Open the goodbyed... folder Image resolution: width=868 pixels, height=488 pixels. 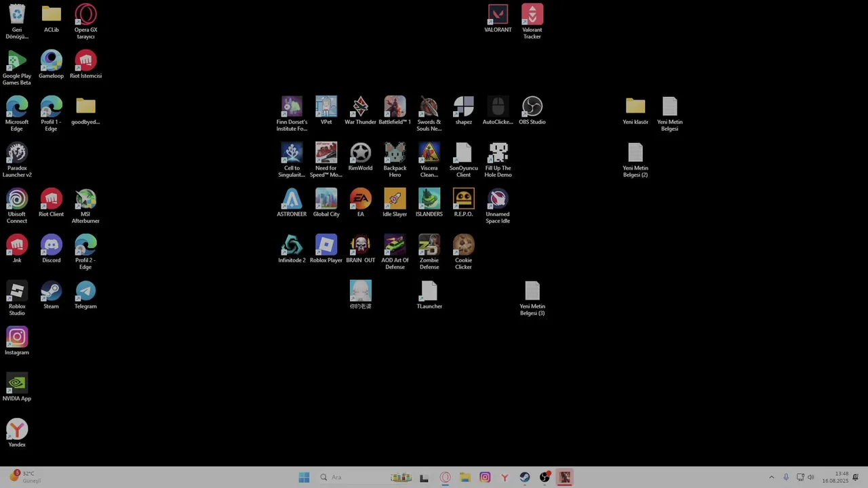pos(85,107)
